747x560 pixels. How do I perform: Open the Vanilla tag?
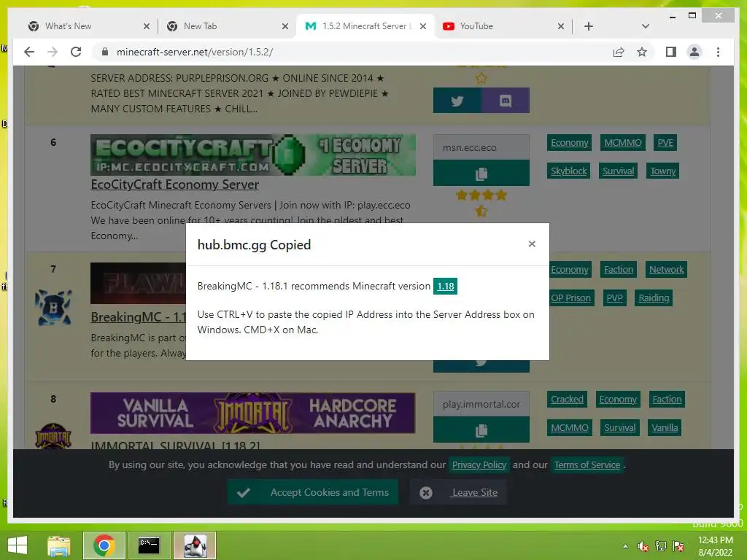click(x=665, y=427)
